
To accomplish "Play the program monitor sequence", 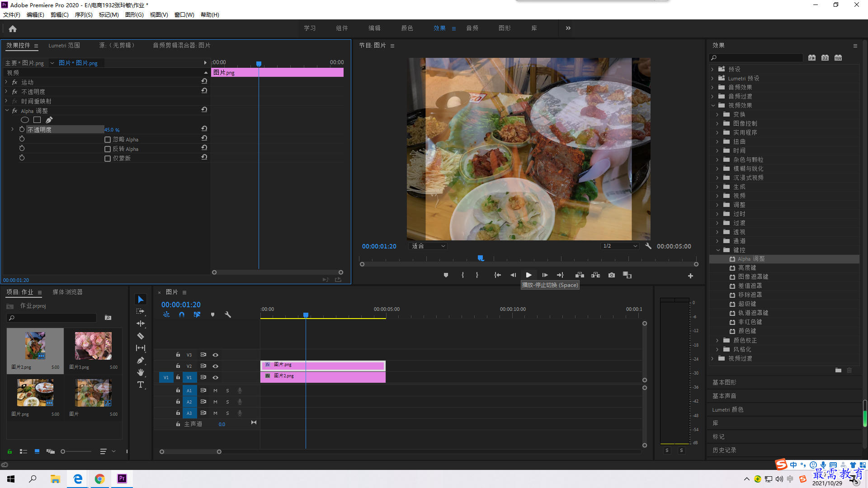I will tap(528, 275).
